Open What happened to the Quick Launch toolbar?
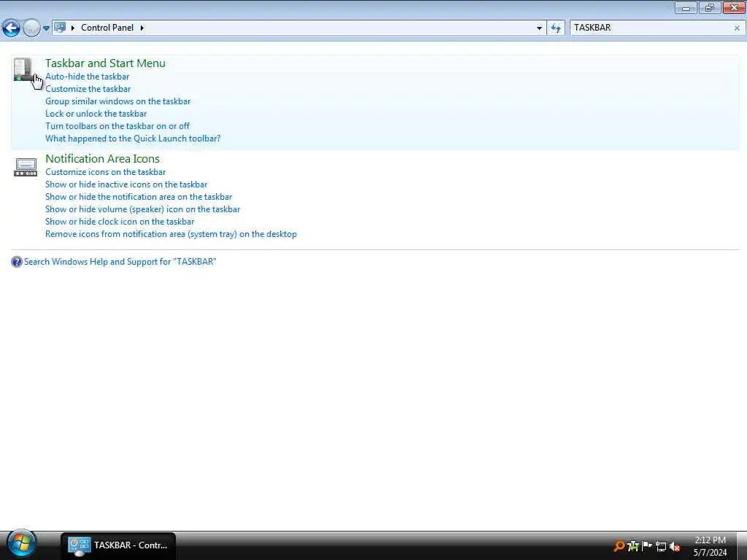747x560 pixels. point(133,138)
